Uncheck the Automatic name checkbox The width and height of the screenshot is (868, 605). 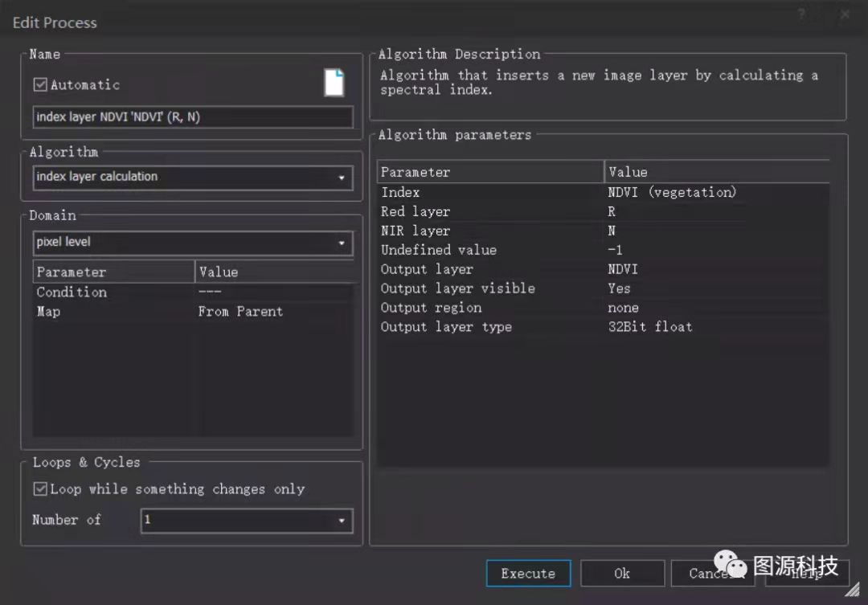[40, 84]
